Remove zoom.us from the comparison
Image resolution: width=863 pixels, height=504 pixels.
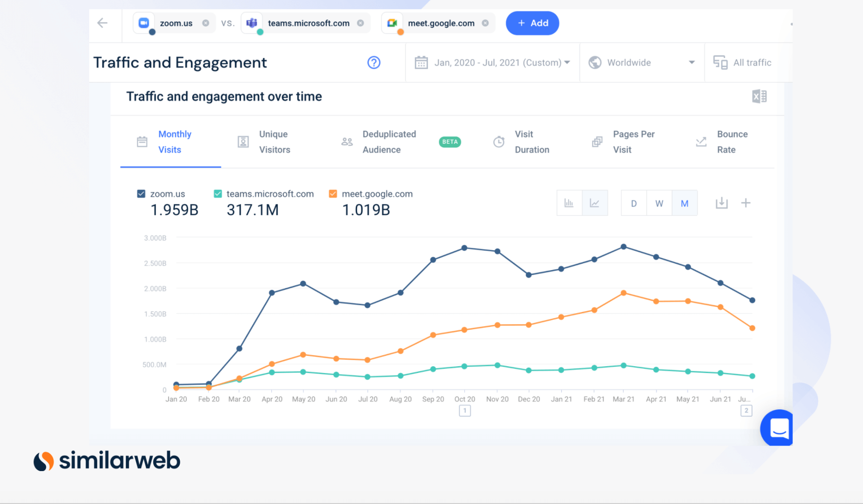(x=205, y=23)
